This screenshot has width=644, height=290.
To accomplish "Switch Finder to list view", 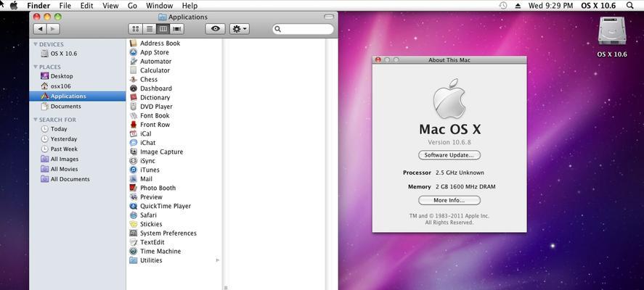I will coord(150,29).
